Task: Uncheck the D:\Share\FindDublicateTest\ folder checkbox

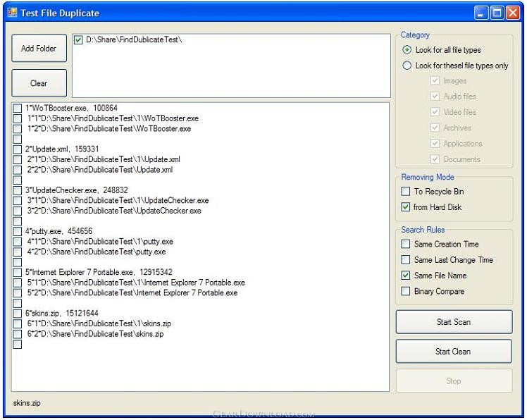Action: click(x=78, y=40)
